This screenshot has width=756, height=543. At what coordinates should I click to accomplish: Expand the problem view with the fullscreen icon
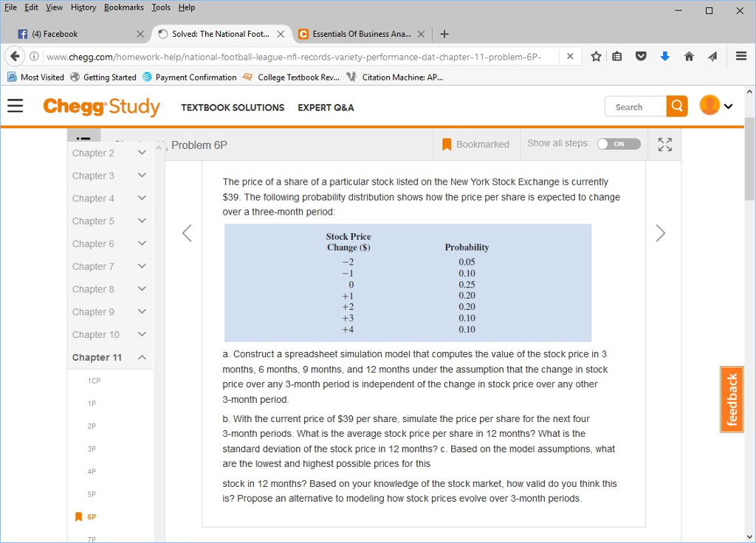tap(664, 144)
